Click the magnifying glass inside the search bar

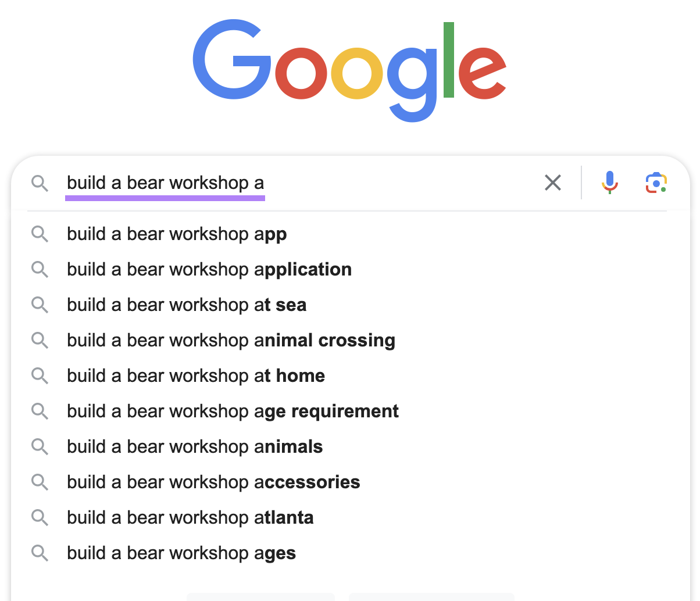(40, 183)
